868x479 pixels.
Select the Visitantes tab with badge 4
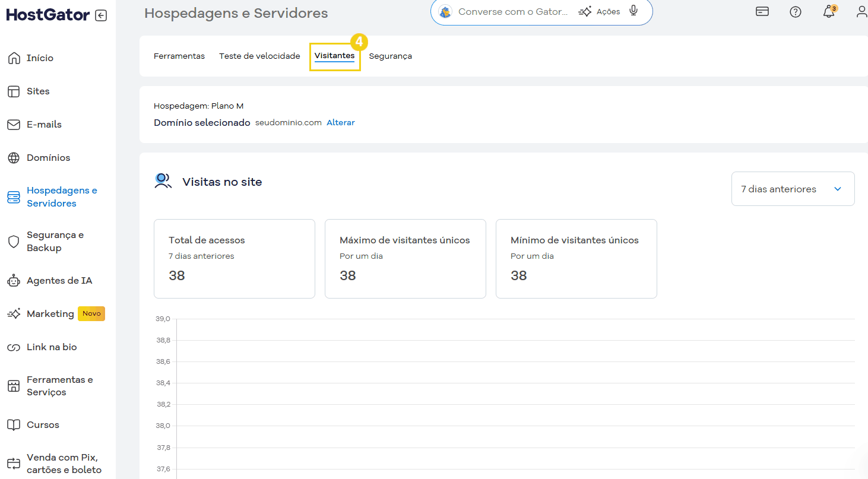click(334, 55)
